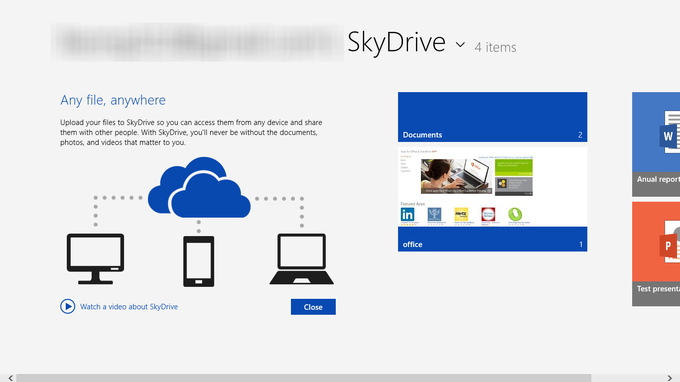Click the LinkedIn icon in office preview
This screenshot has height=382, width=680.
[407, 214]
